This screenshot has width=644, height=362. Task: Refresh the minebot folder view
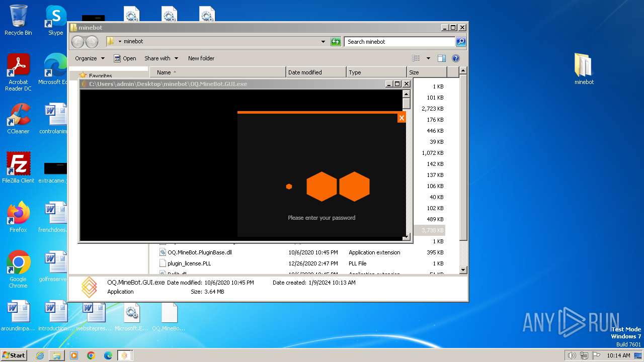336,42
